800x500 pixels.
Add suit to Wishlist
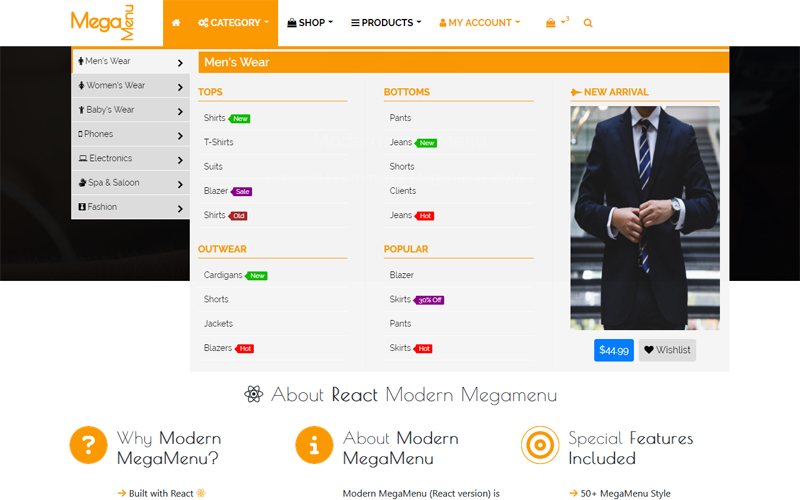[x=667, y=350]
